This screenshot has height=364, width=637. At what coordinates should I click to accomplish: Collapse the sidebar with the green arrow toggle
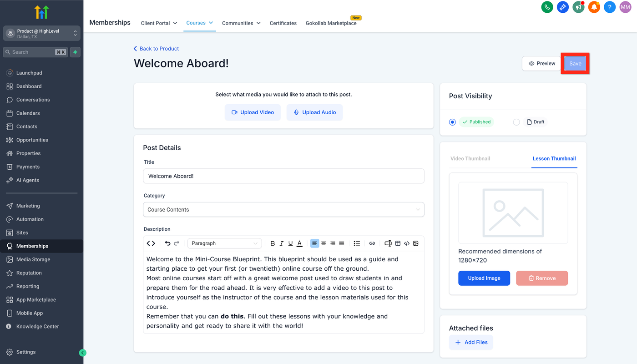coord(82,353)
